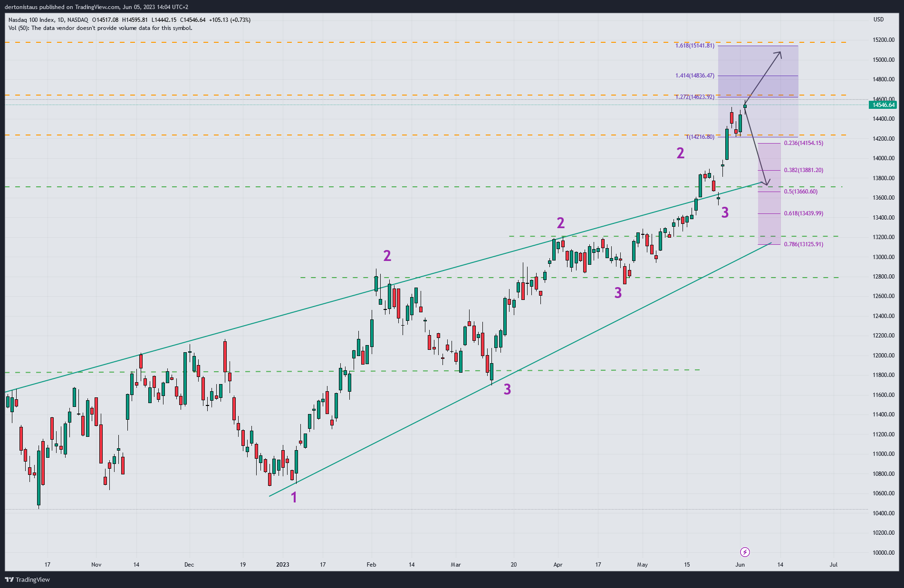904x588 pixels.
Task: Click the purple lightning bolt event icon
Action: pos(745,552)
